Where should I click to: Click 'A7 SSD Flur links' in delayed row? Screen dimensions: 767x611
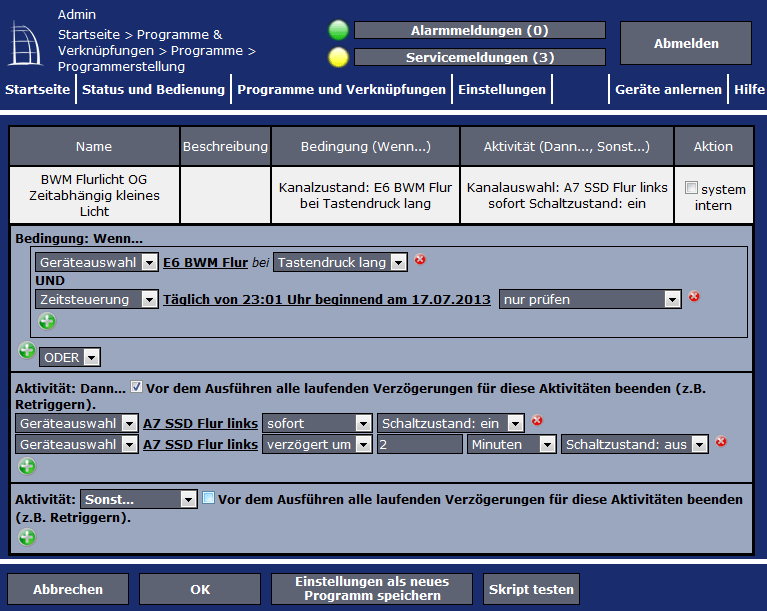pos(201,444)
